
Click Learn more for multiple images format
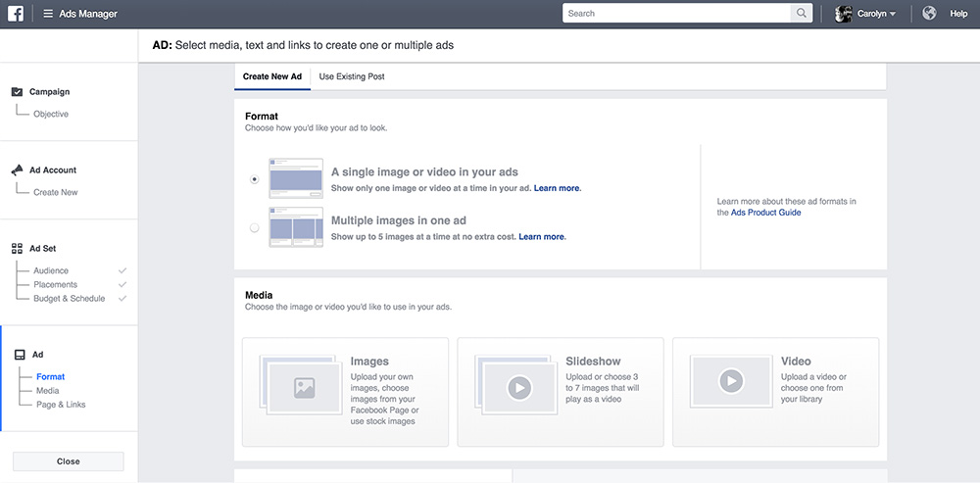pyautogui.click(x=541, y=237)
